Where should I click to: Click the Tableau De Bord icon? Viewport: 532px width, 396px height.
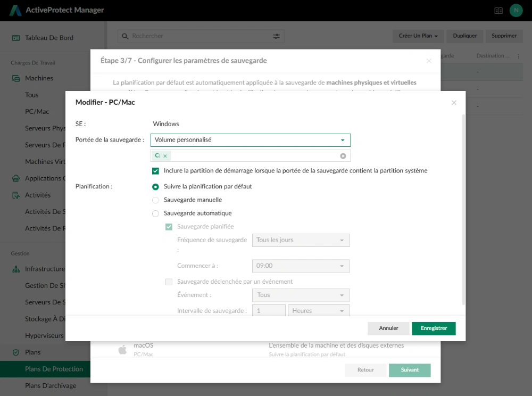16,38
